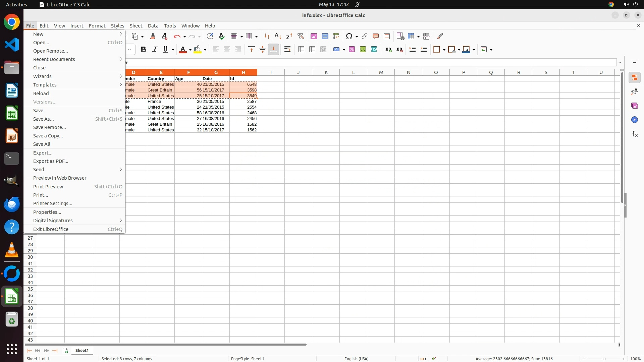Select Export as PDF... menu entry

pyautogui.click(x=51, y=161)
